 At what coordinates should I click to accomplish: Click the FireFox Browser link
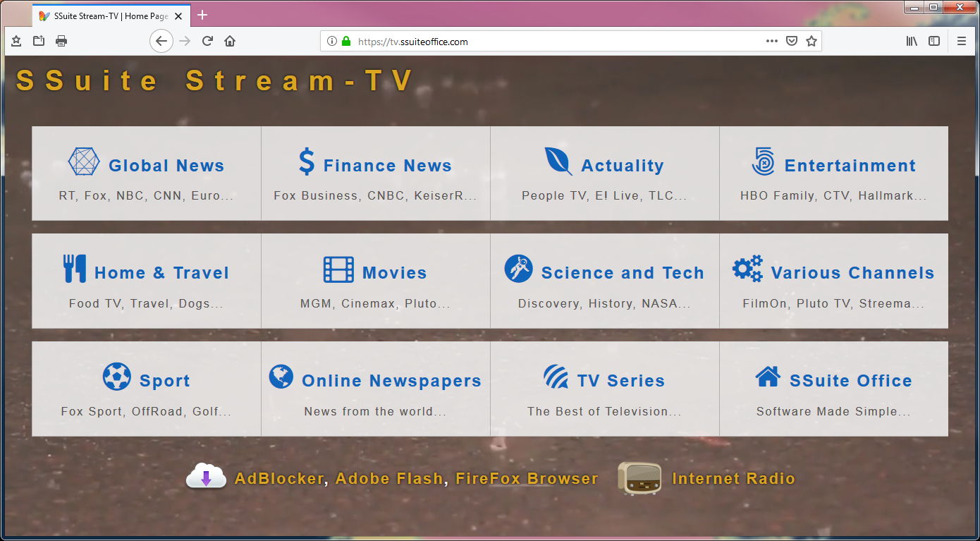[x=527, y=478]
